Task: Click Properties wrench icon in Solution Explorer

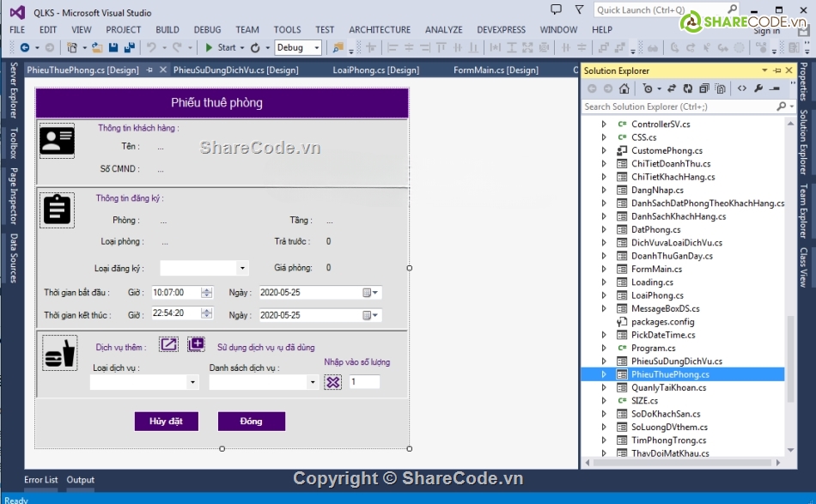Action: pos(758,89)
